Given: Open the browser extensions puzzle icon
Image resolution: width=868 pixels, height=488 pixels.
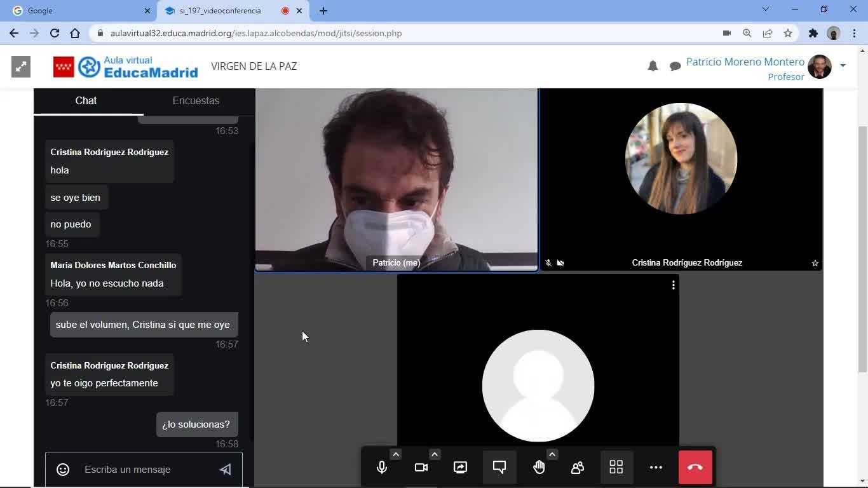Looking at the screenshot, I should 813,33.
